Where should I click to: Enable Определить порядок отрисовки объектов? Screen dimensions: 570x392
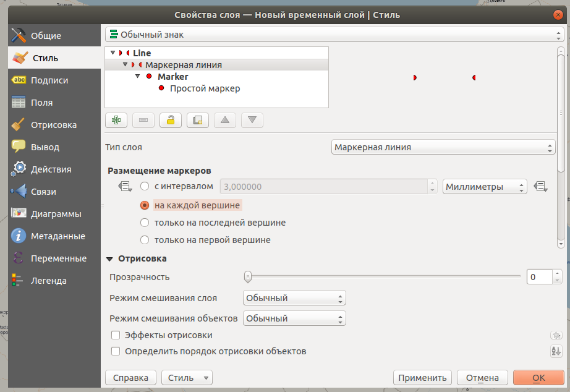click(x=116, y=351)
